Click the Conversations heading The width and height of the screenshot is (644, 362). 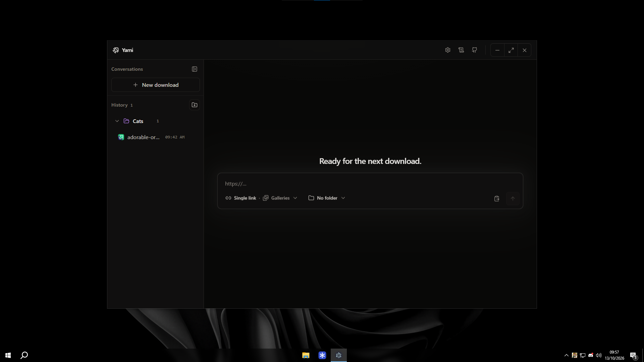(x=127, y=69)
